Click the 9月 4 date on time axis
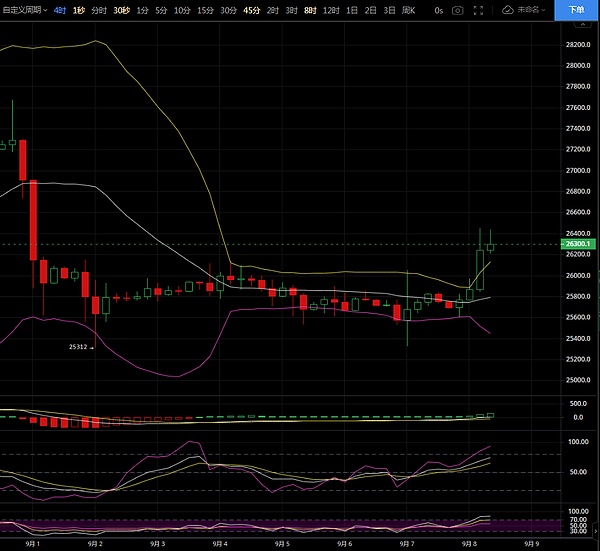This screenshot has width=600, height=551. [x=220, y=544]
